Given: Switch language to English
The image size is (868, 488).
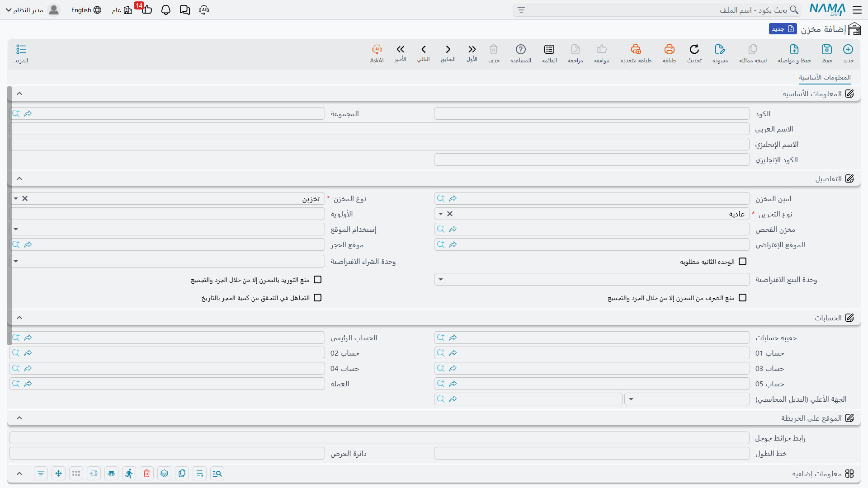Looking at the screenshot, I should coord(86,10).
